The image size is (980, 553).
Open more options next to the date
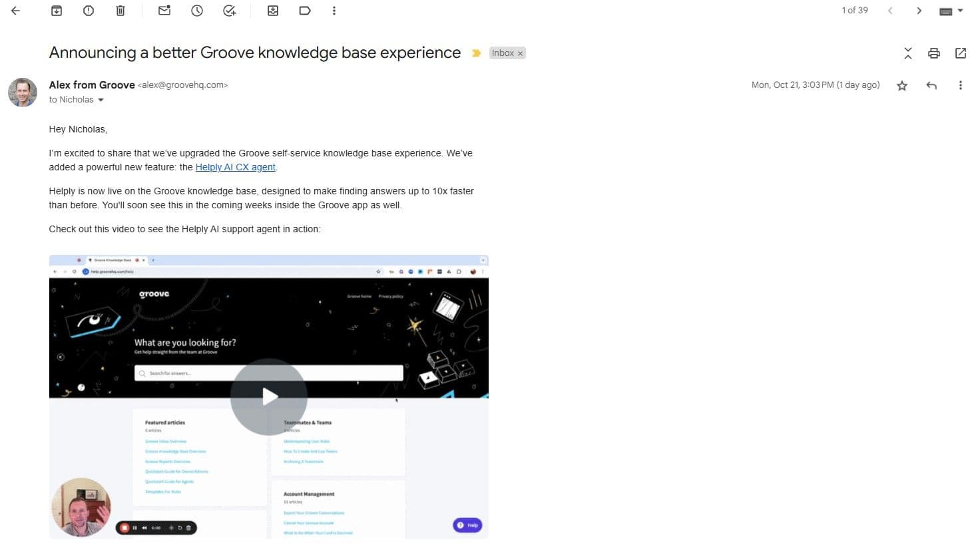(x=961, y=85)
